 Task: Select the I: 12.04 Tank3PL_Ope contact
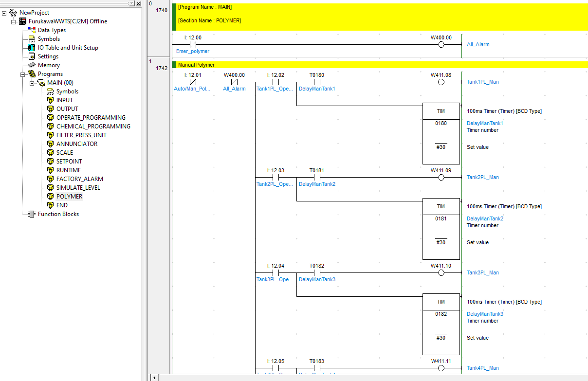276,272
